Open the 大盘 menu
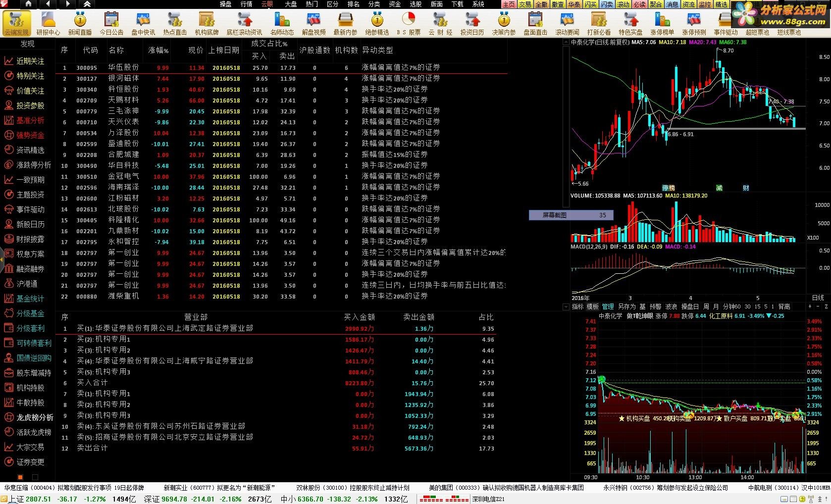Screen dimensions: 831x504 click(x=291, y=4)
